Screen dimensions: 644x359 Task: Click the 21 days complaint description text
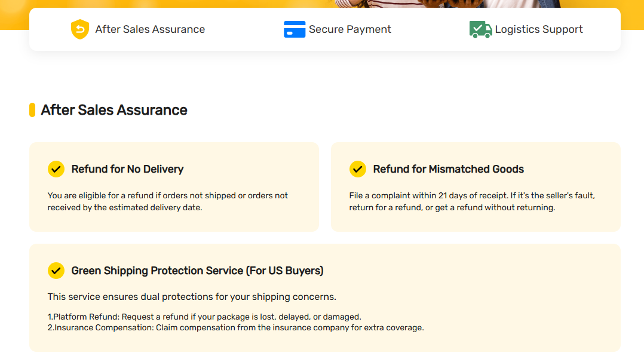[472, 201]
